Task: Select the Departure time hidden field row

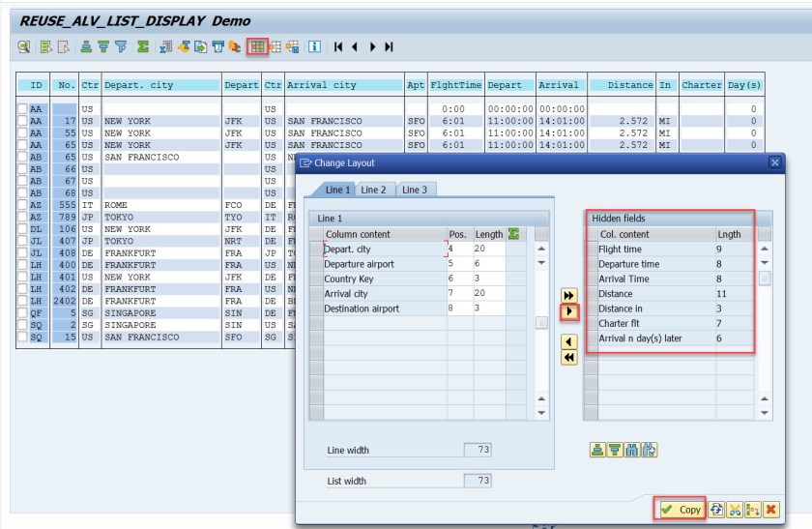Action: click(676, 264)
